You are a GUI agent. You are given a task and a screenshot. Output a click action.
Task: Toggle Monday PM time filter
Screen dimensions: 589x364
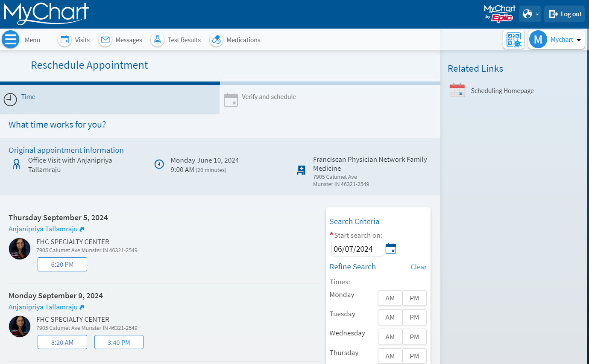click(414, 298)
